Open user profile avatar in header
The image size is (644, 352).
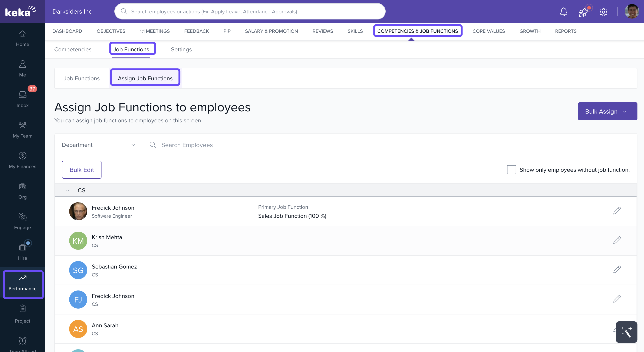(632, 12)
